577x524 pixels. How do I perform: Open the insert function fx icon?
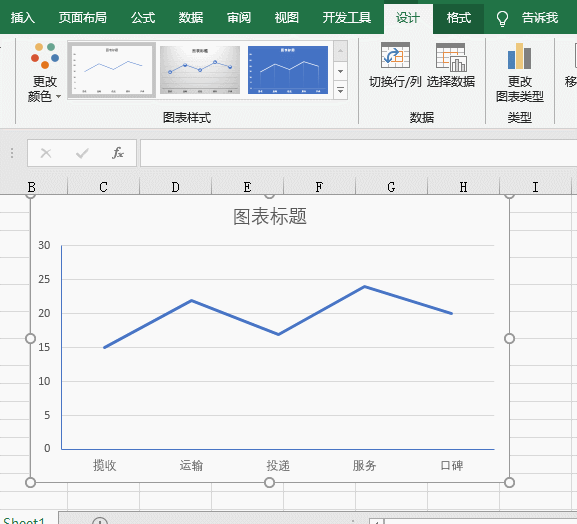[118, 153]
